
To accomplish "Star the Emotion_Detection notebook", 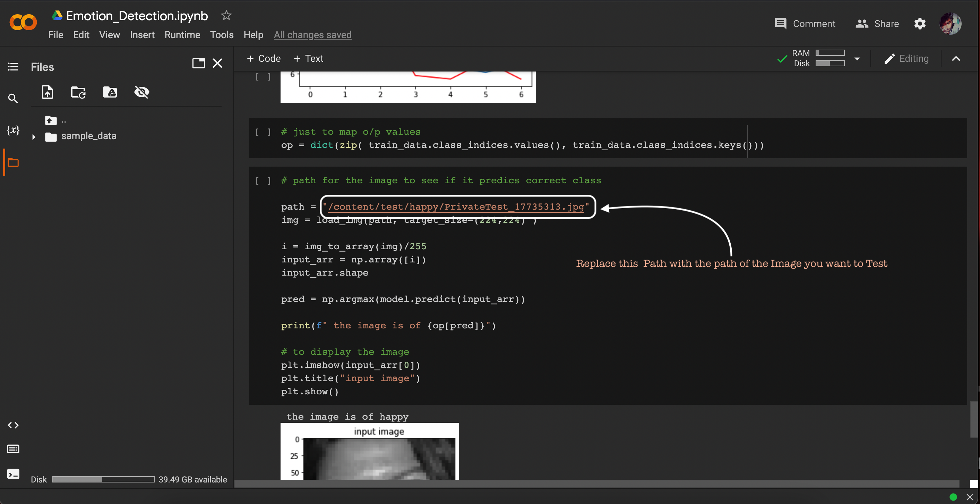I will coord(226,16).
